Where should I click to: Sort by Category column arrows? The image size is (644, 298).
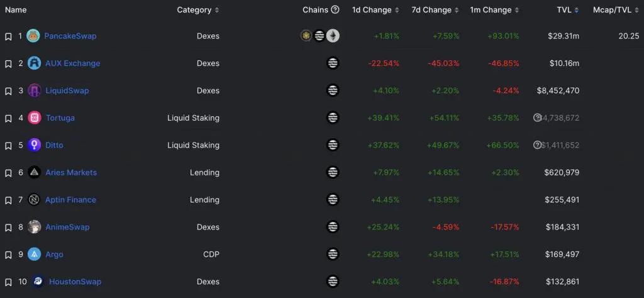pos(217,10)
